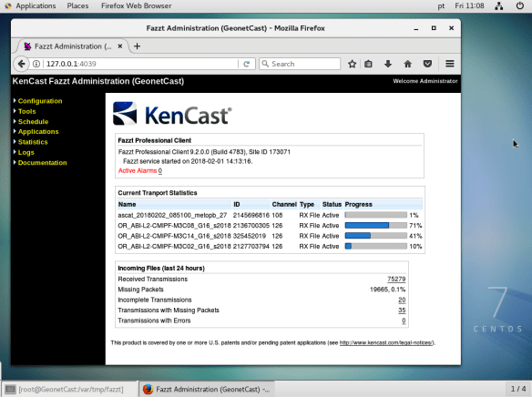
Task: Open clock showing Fri 11:08
Action: pyautogui.click(x=469, y=5)
